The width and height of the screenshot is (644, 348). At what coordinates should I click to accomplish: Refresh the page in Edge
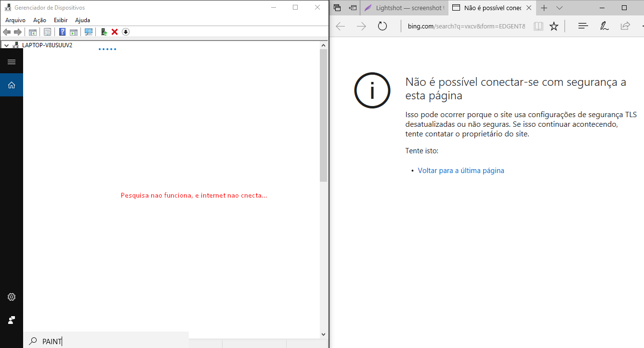(382, 26)
